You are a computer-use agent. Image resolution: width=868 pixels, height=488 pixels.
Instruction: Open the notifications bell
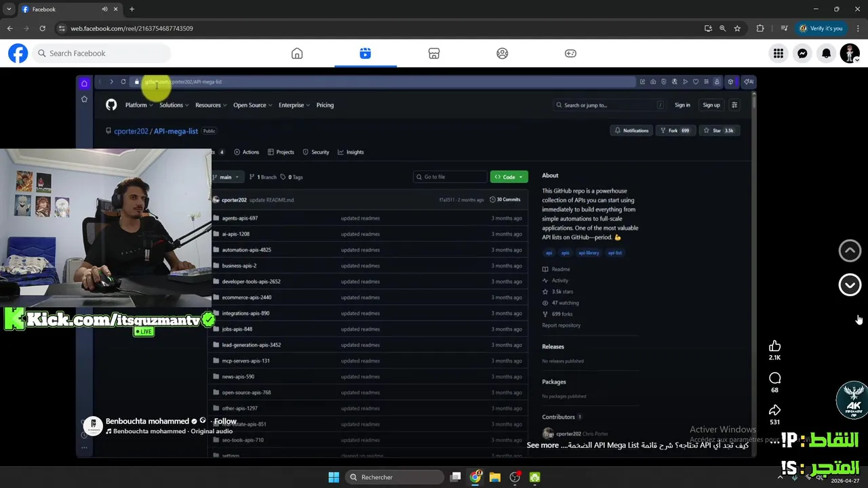point(826,54)
